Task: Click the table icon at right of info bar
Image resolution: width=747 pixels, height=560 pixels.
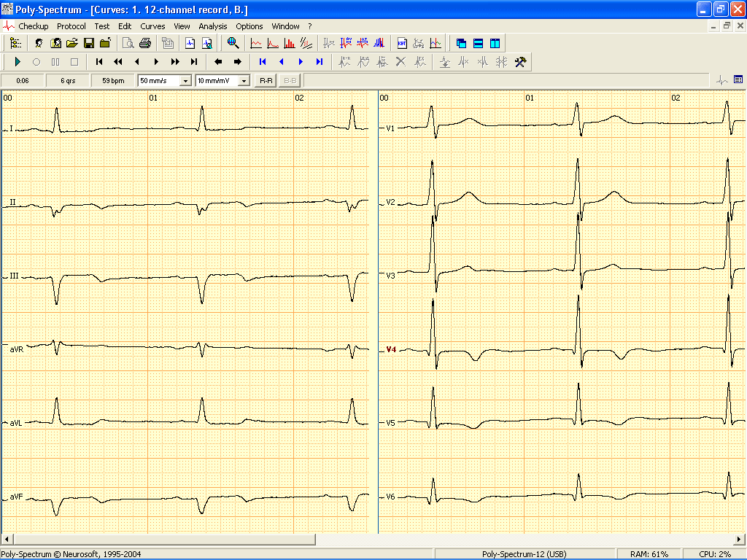Action: [x=738, y=80]
